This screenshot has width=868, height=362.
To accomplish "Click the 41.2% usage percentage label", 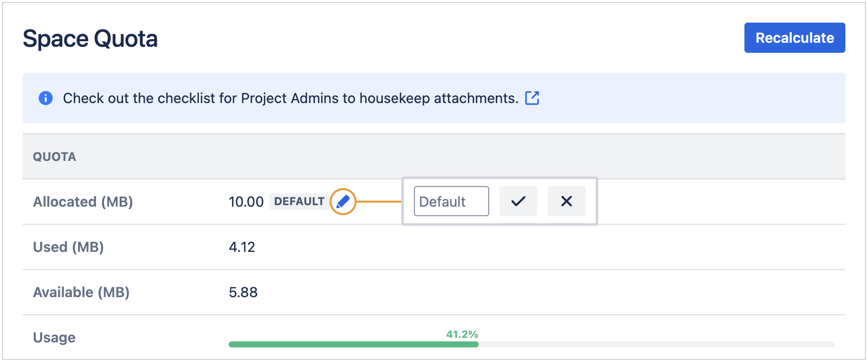I will coord(462,334).
